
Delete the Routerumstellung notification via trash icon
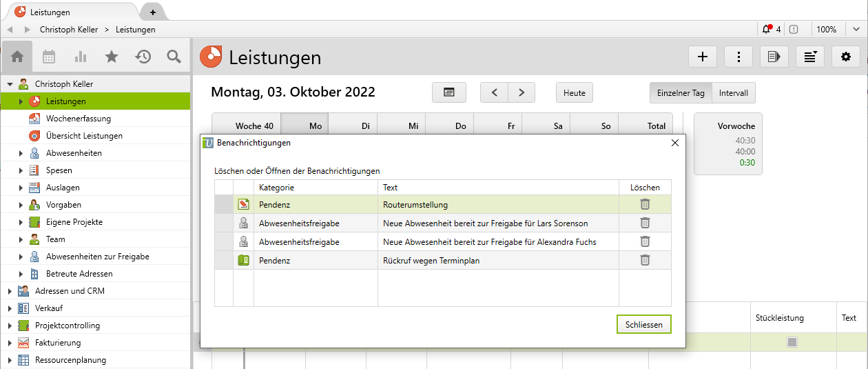pyautogui.click(x=645, y=204)
